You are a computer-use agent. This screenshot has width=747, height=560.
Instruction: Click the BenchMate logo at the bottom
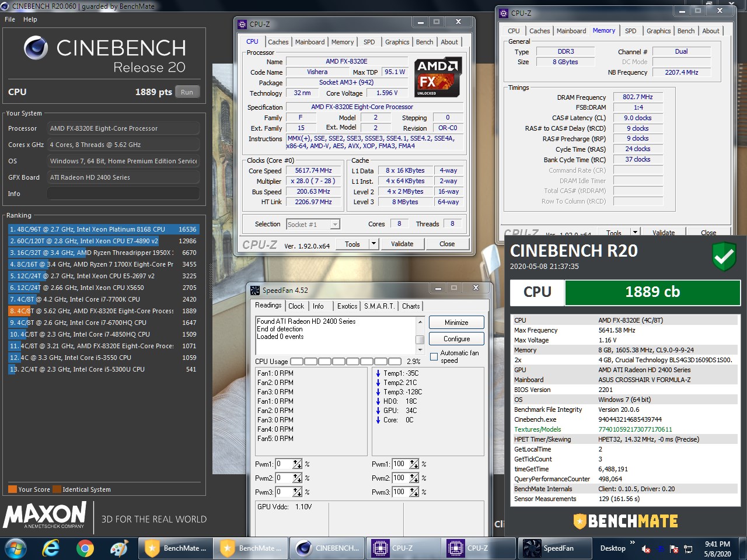626,521
